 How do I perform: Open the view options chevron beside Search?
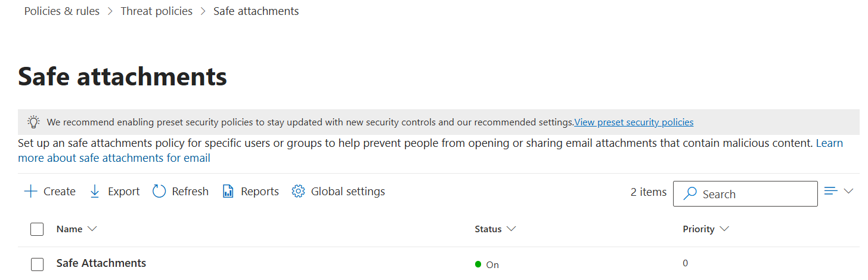[849, 191]
